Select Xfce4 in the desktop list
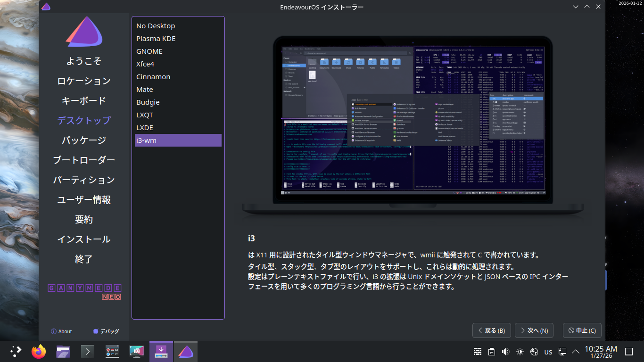 point(145,64)
